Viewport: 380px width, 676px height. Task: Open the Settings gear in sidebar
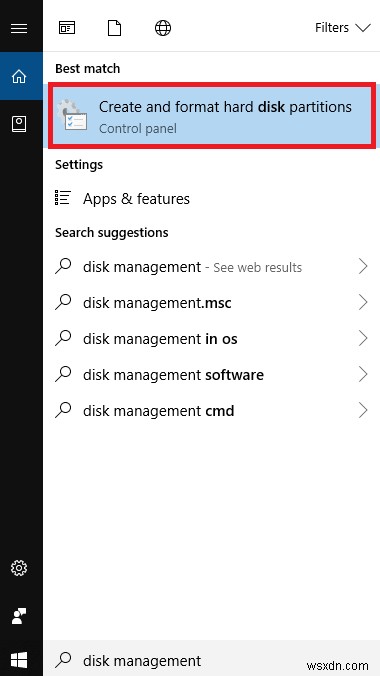[19, 568]
